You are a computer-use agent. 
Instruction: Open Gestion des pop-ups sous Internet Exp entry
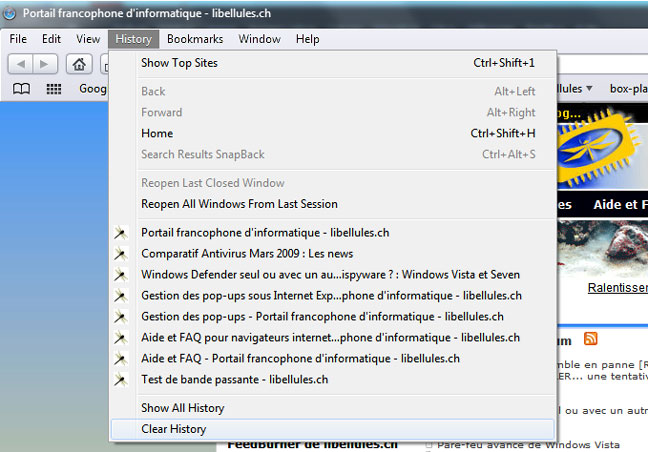(x=333, y=296)
